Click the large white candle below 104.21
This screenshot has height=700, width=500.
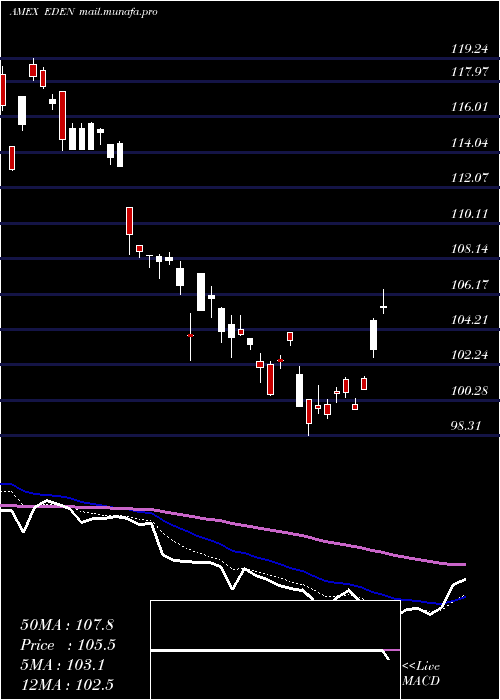373,335
